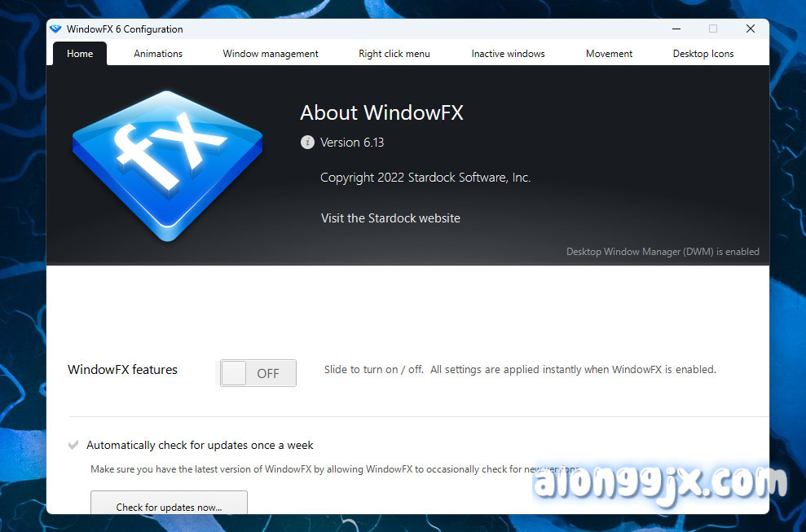Open the Window management tab
The image size is (806, 532).
coord(271,54)
